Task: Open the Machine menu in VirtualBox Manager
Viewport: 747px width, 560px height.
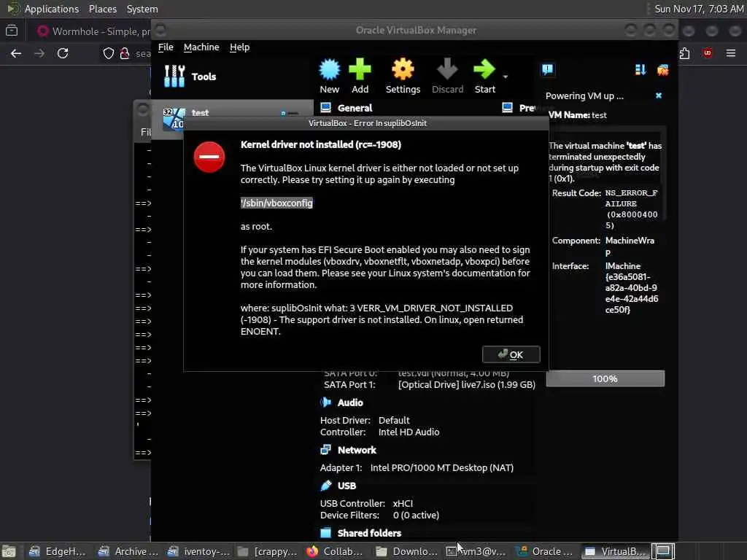Action: click(201, 47)
